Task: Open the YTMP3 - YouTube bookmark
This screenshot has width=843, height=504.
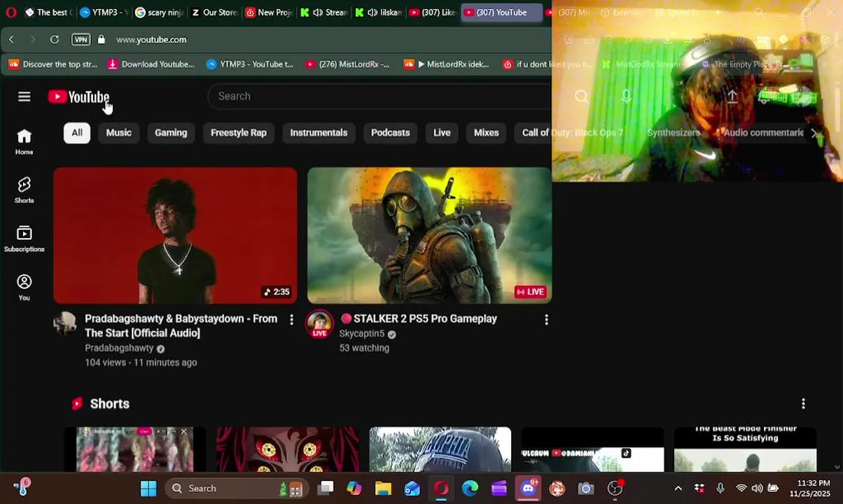Action: click(250, 64)
